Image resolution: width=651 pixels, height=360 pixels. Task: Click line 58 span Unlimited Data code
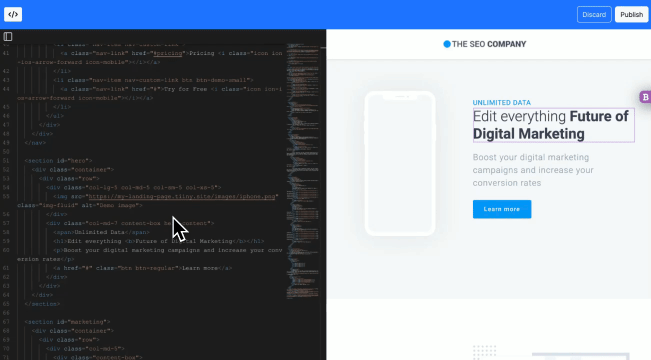101,233
